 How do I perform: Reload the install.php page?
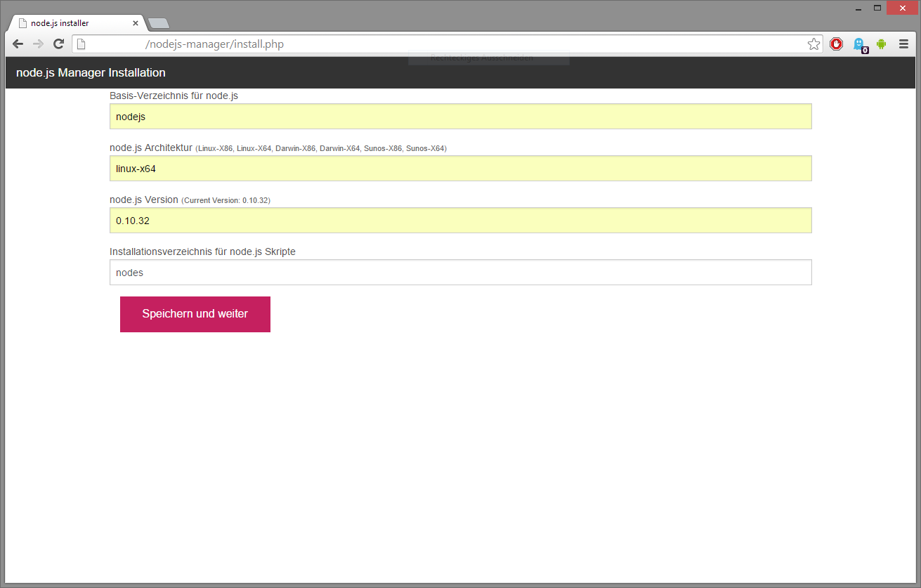pyautogui.click(x=59, y=44)
